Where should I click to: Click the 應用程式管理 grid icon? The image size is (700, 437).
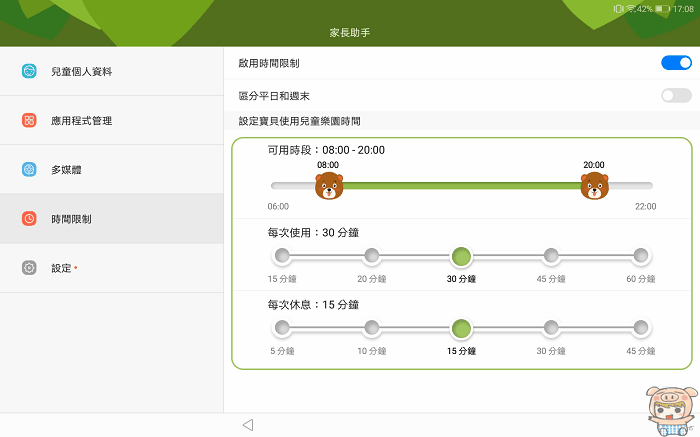(30, 121)
